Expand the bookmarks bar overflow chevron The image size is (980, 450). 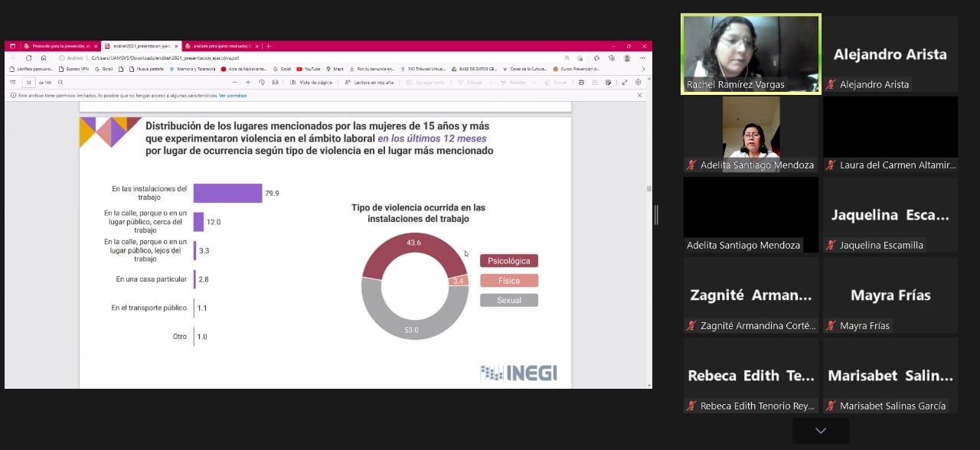[643, 69]
